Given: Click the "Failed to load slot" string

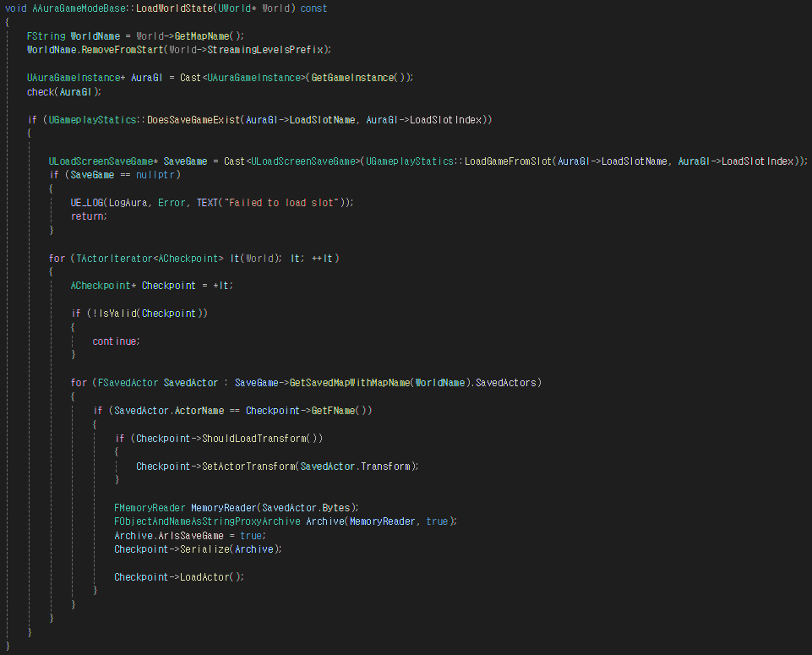Looking at the screenshot, I should [281, 203].
